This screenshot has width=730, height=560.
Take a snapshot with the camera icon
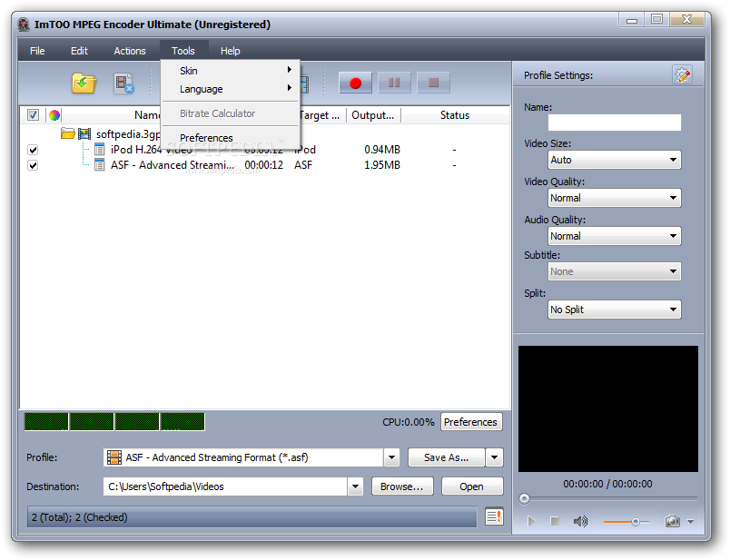[x=672, y=521]
